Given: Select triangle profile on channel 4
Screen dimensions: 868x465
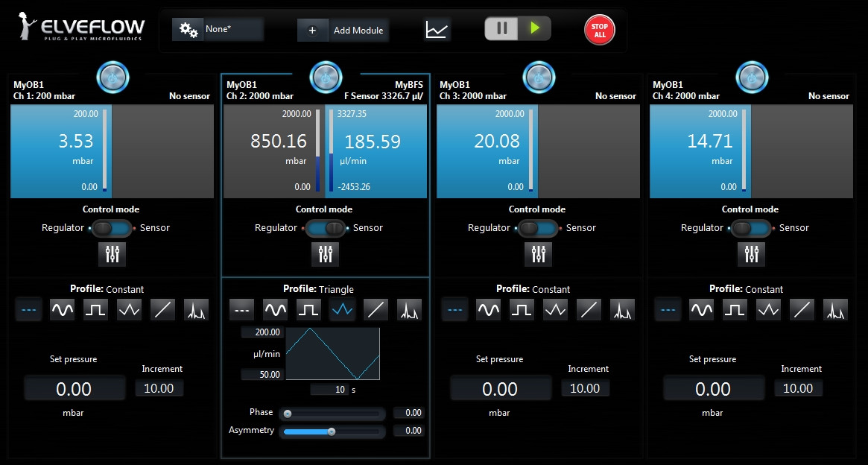Looking at the screenshot, I should click(x=768, y=309).
